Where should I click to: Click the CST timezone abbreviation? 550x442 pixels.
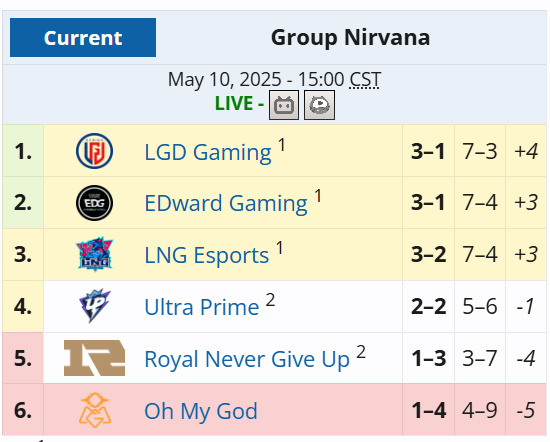point(365,80)
